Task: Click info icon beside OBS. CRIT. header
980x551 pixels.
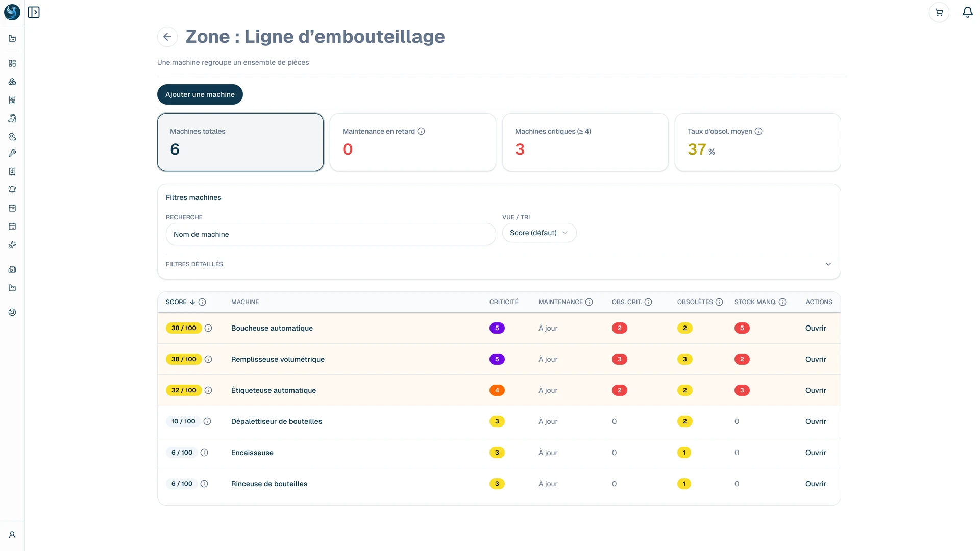Action: click(648, 302)
